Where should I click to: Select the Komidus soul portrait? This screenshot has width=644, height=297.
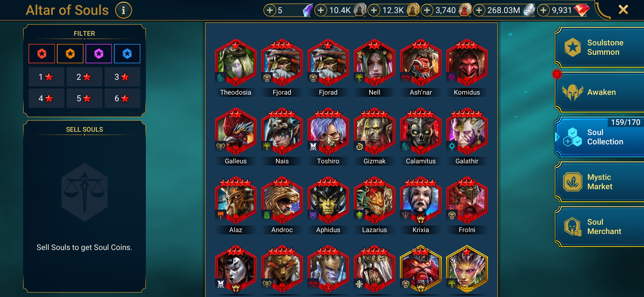[x=467, y=63]
